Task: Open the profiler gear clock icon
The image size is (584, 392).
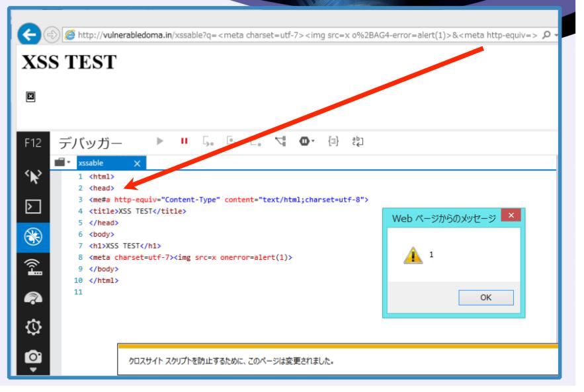Action: pos(33,328)
